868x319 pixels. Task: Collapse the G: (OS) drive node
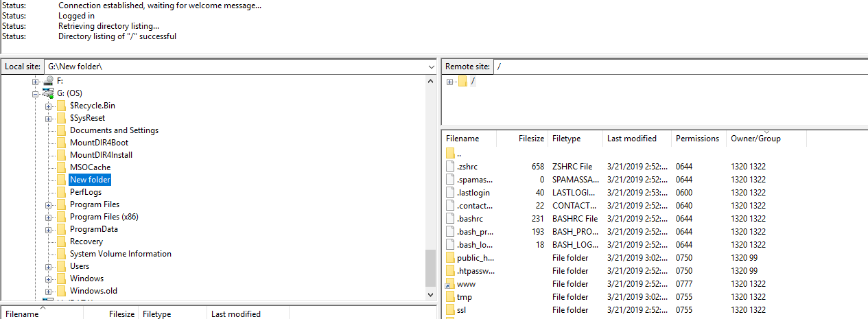tap(36, 93)
